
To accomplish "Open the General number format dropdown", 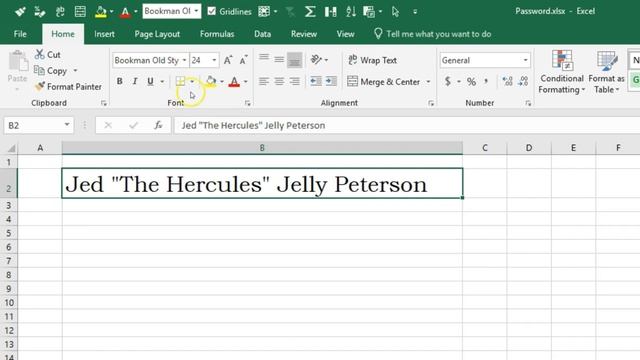I will (525, 60).
